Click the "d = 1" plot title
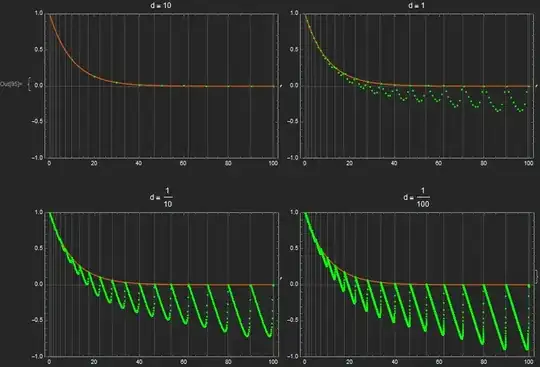This screenshot has width=540, height=367. (416, 5)
